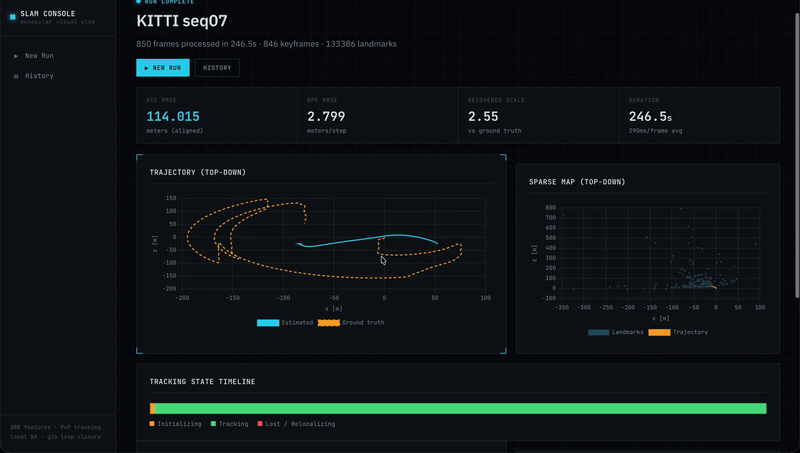
Task: Click the Tracking State Timeline heading
Action: 203,382
